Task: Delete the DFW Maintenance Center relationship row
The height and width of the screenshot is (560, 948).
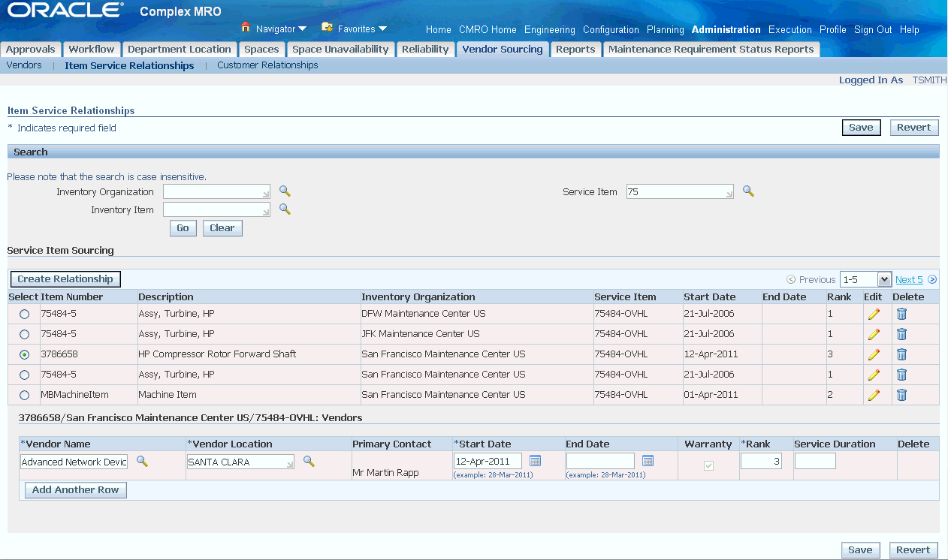Action: point(901,314)
